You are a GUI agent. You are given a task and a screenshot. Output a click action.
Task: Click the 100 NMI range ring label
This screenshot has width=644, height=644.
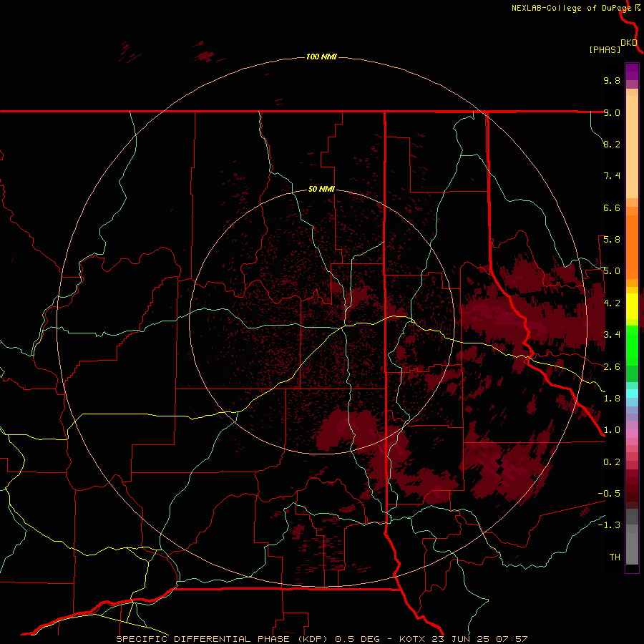321,57
